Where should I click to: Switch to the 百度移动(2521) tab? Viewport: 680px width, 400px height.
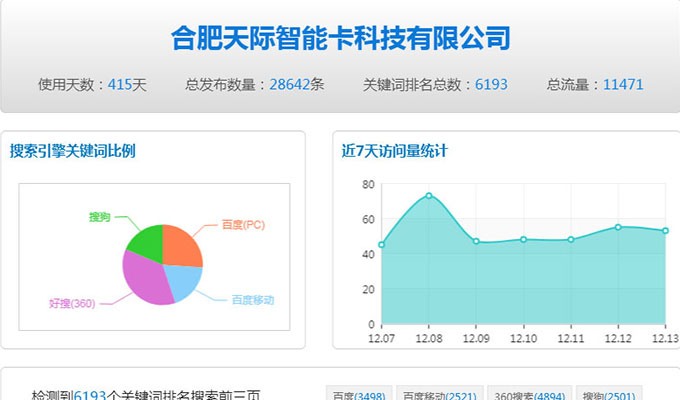click(x=440, y=395)
